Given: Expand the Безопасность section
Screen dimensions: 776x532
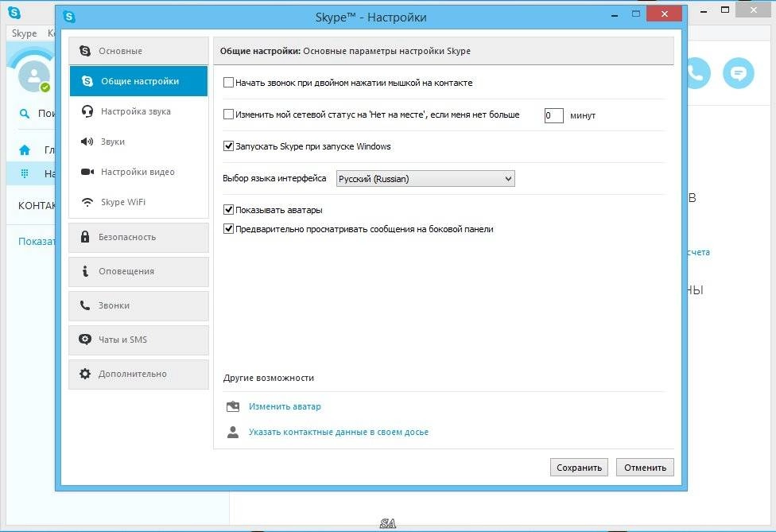Looking at the screenshot, I should pos(138,237).
